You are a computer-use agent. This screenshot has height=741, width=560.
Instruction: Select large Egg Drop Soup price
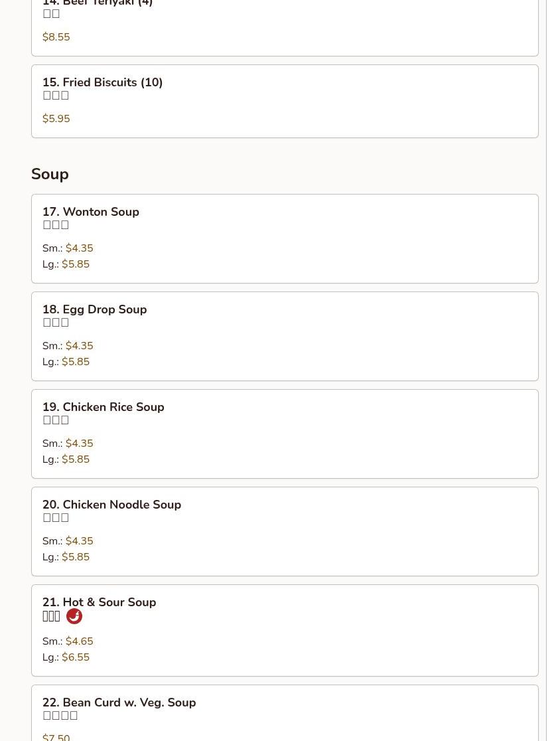76,362
